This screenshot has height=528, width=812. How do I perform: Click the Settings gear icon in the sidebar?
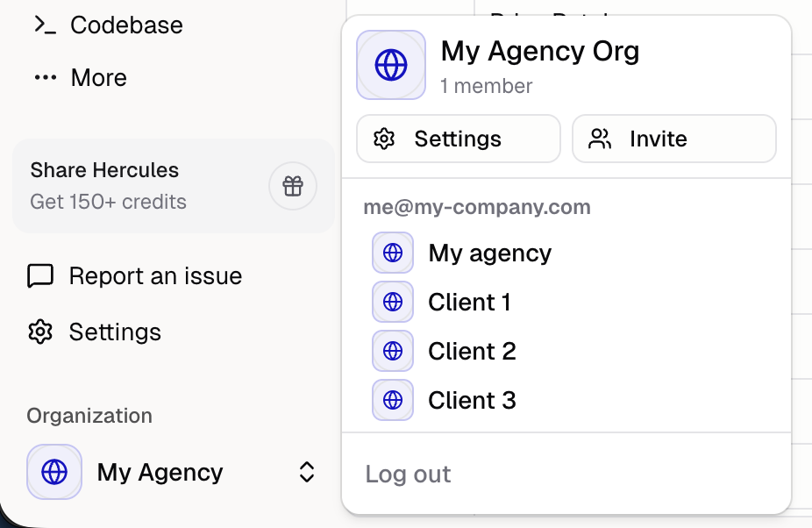(x=39, y=332)
